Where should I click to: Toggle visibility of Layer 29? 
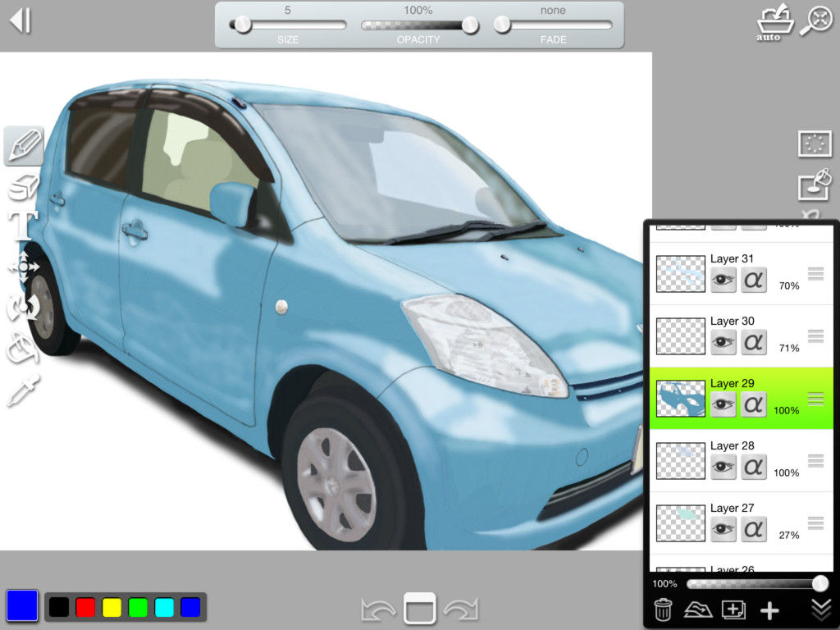pyautogui.click(x=724, y=404)
